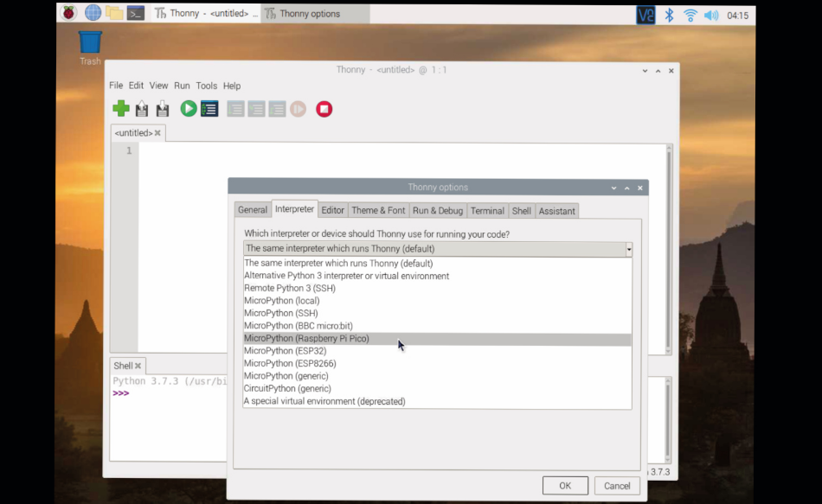822x504 pixels.
Task: Switch to the Shell options tab
Action: click(522, 210)
